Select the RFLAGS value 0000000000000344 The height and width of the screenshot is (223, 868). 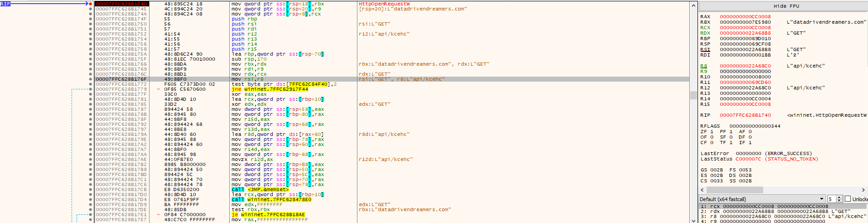pyautogui.click(x=755, y=126)
